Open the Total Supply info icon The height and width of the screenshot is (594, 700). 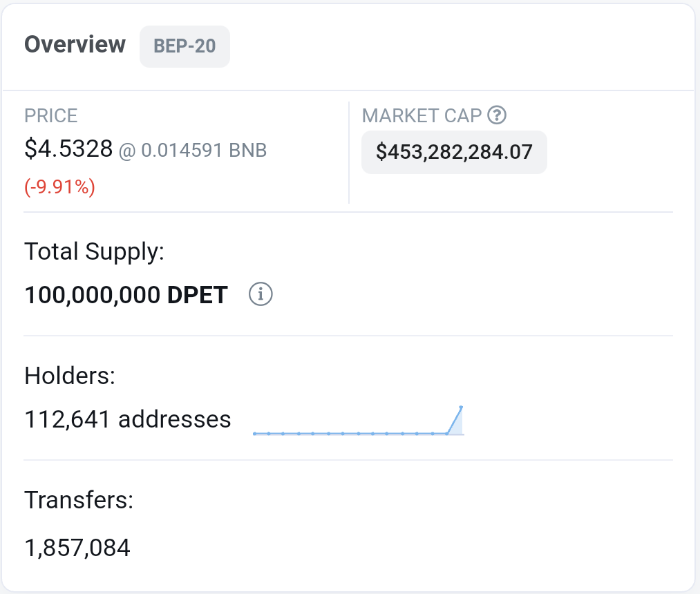[261, 294]
